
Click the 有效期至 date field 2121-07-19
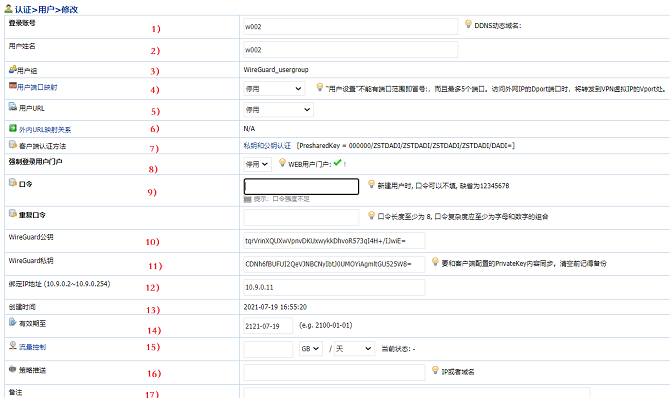pos(268,326)
